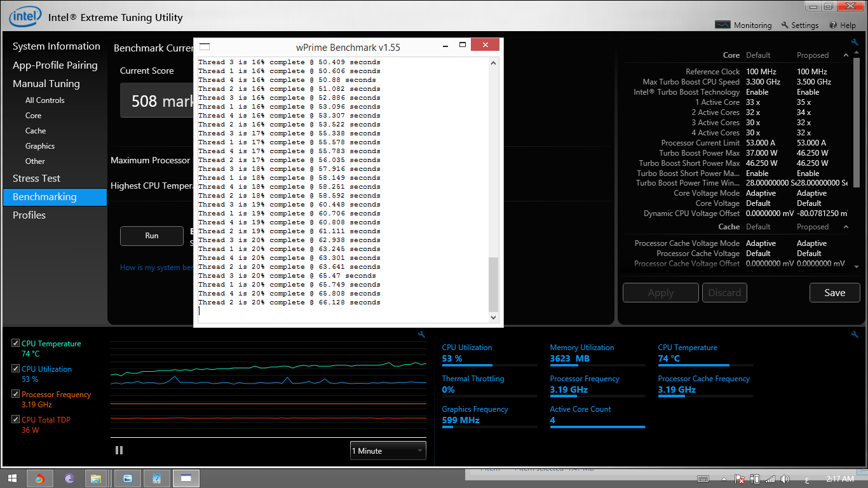868x488 pixels.
Task: Open the 1 Minute time range dropdown
Action: (388, 451)
